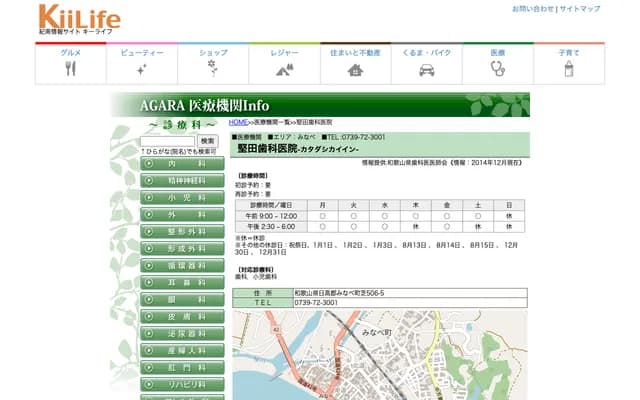
Task: Select the ショップ flower icon
Action: pos(213,68)
